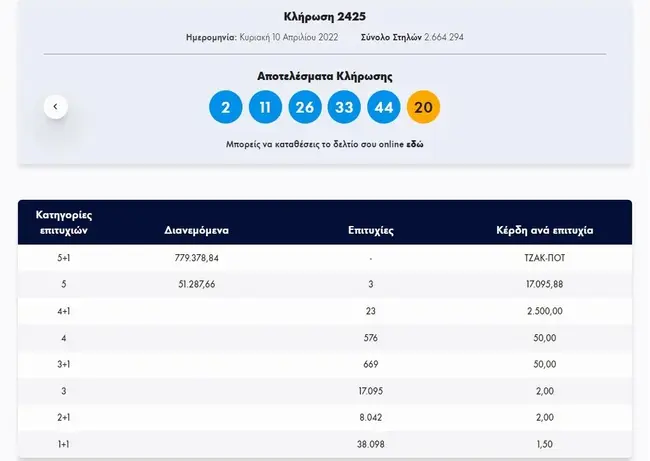Click the blue ball number 11
Viewport: 650px width, 461px height.
point(265,107)
